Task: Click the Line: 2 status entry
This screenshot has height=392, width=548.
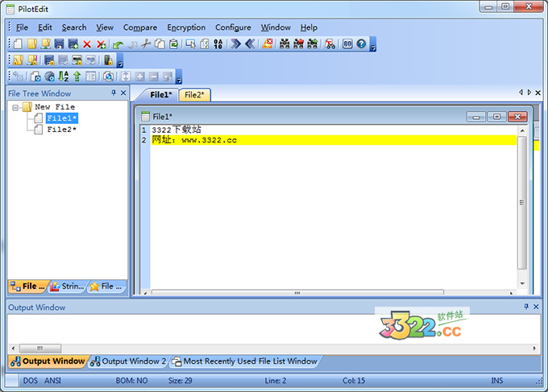Action: click(275, 381)
